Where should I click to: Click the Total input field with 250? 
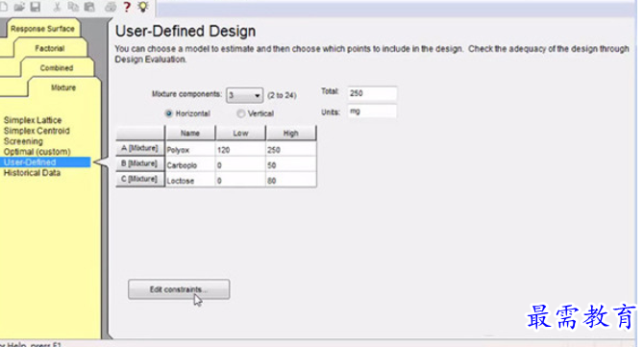[x=372, y=93]
